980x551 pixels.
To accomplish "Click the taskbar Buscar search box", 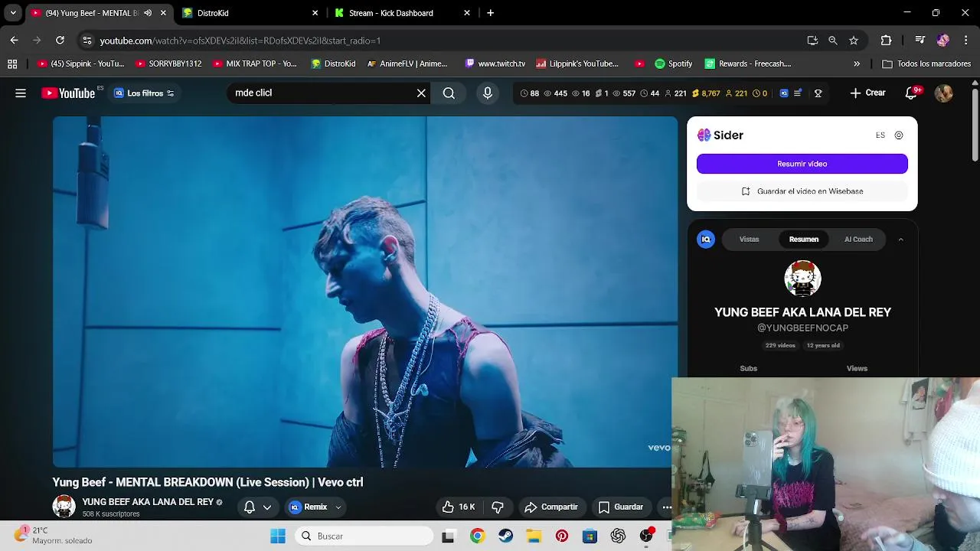I will pos(364,536).
